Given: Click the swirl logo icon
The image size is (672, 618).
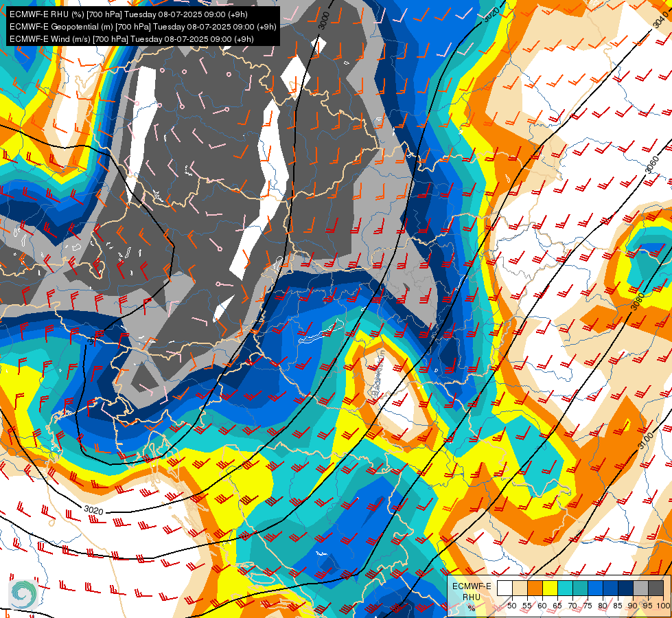Looking at the screenshot, I should [x=23, y=593].
